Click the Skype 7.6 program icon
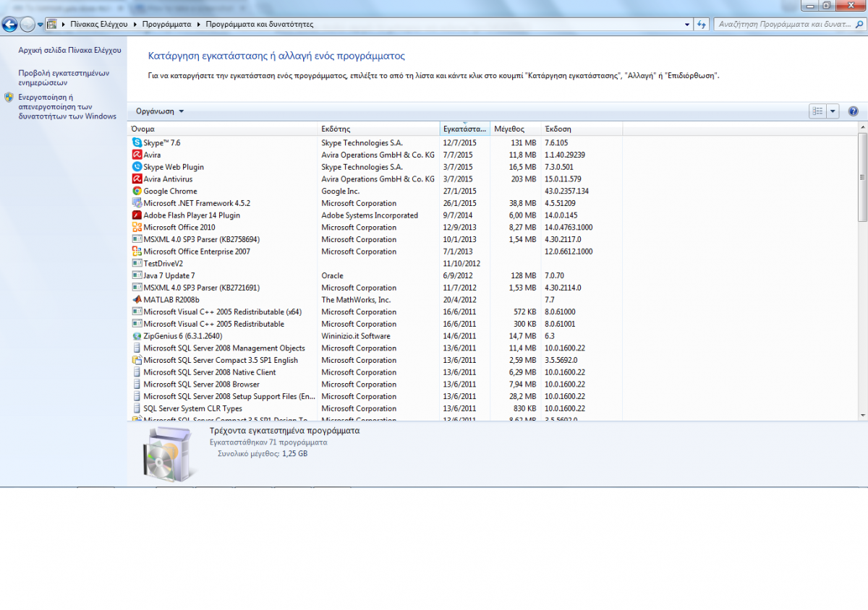This screenshot has height=610, width=868. (x=137, y=143)
